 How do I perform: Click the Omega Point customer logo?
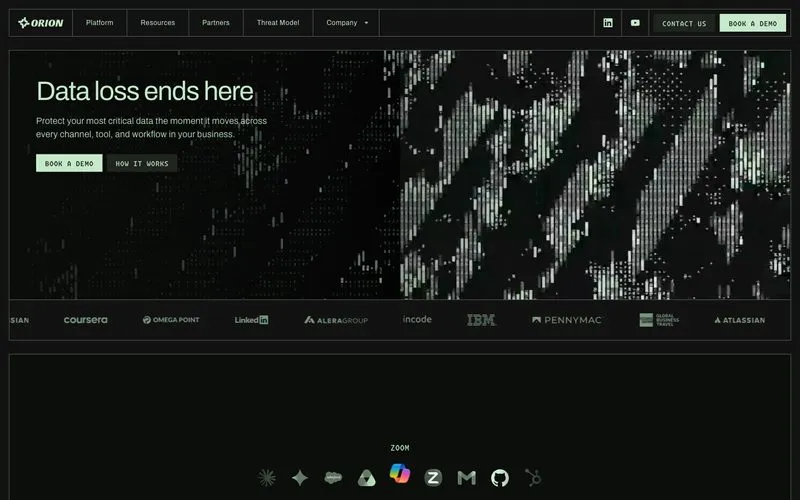click(171, 320)
